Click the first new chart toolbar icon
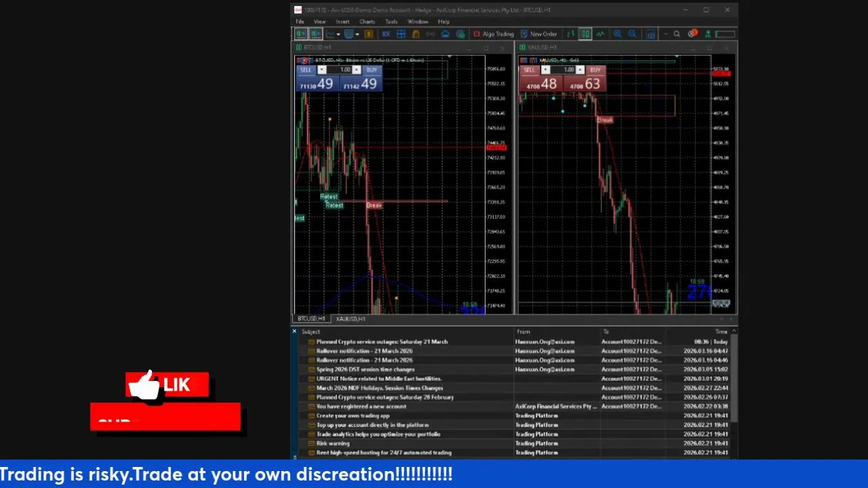Image resolution: width=868 pixels, height=488 pixels. 300,34
